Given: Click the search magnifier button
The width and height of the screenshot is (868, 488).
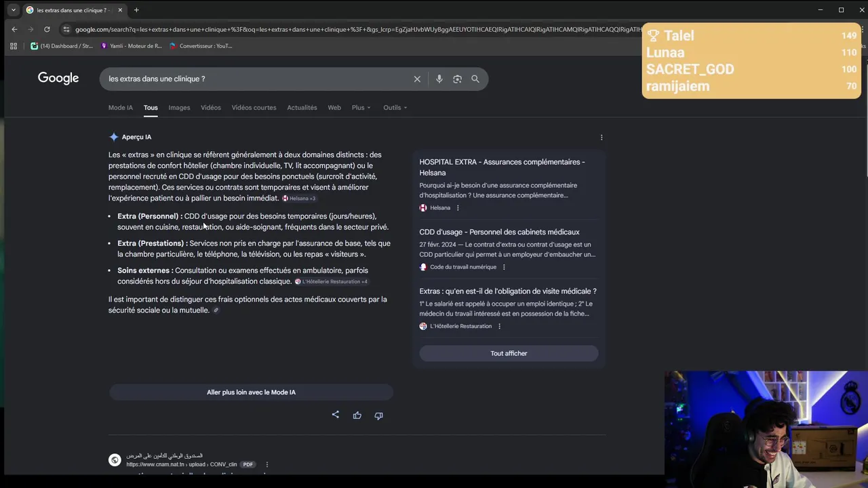Looking at the screenshot, I should point(475,79).
